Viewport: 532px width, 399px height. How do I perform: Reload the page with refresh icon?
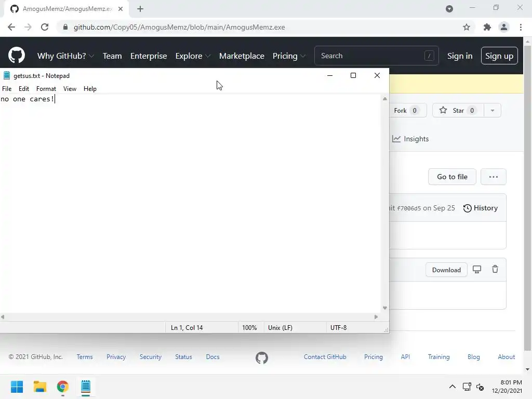tap(45, 27)
